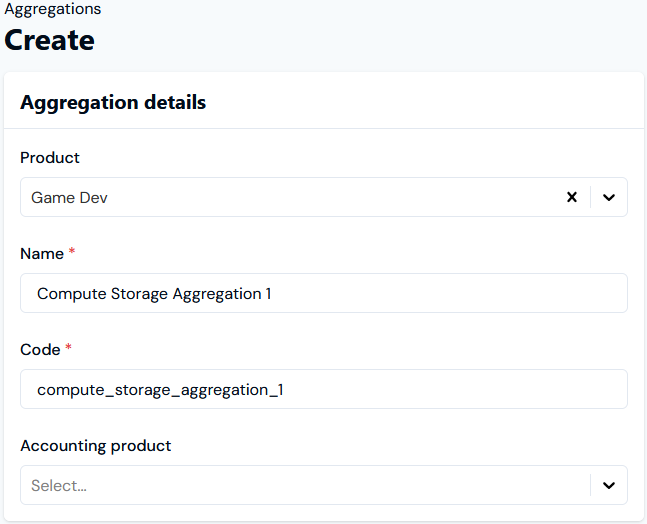Go back to Aggregations breadcrumb

(x=52, y=9)
